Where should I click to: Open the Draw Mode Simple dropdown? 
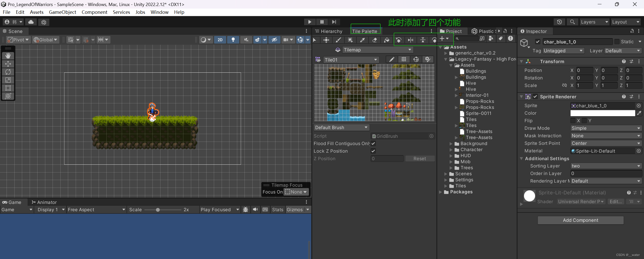[606, 128]
